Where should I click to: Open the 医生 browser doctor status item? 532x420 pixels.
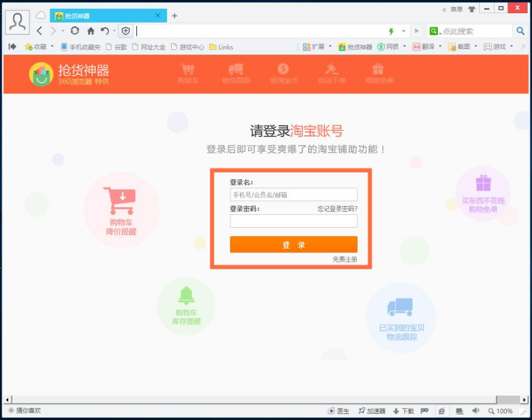tap(338, 411)
